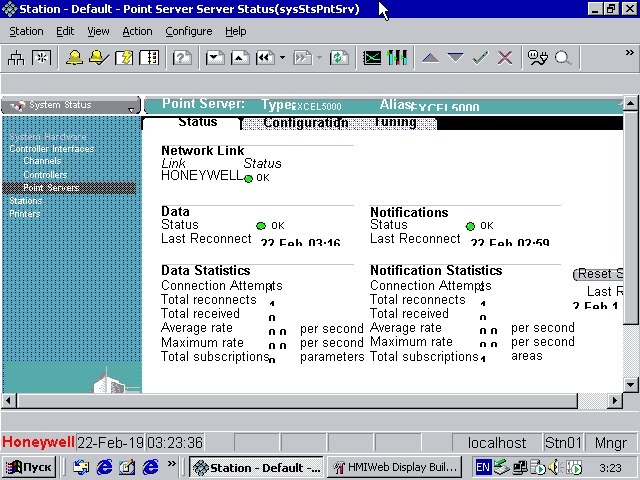Open the forward-history dropdown arrow

click(x=320, y=58)
